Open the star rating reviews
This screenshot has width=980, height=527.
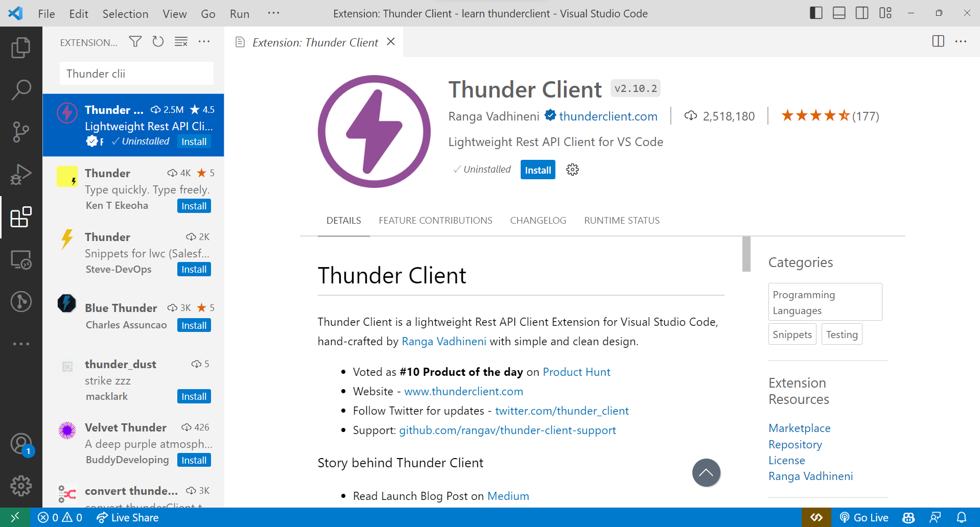pyautogui.click(x=830, y=116)
